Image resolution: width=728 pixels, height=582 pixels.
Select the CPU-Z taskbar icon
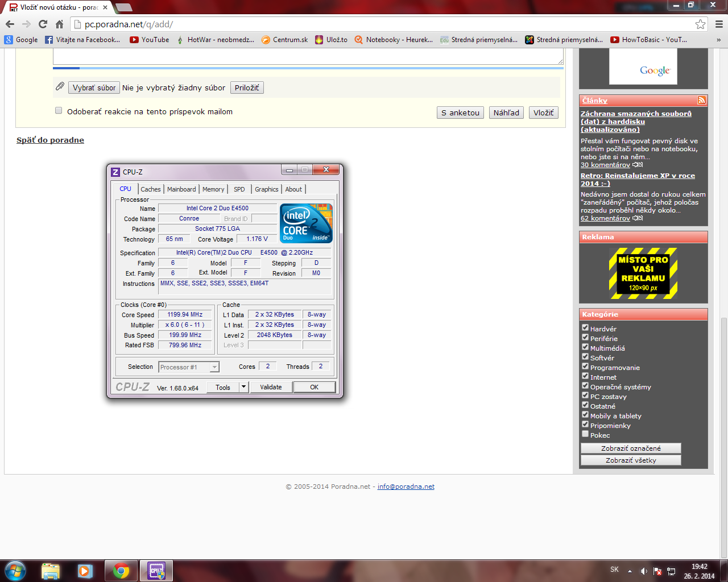(156, 571)
